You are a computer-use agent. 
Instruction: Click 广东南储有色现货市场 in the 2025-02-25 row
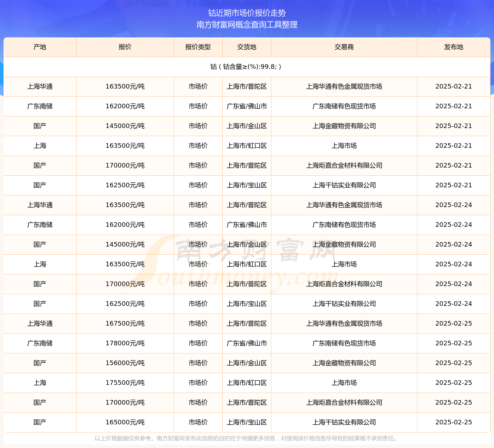pyautogui.click(x=344, y=343)
